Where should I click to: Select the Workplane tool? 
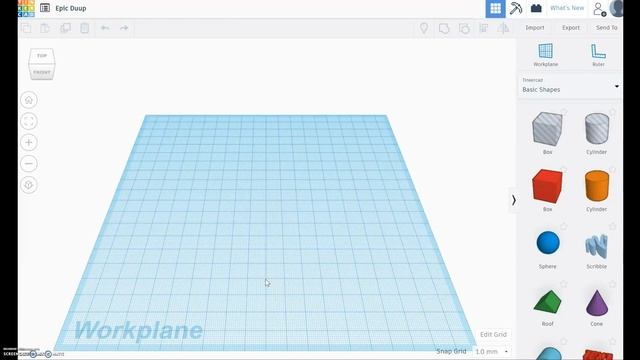tap(546, 55)
